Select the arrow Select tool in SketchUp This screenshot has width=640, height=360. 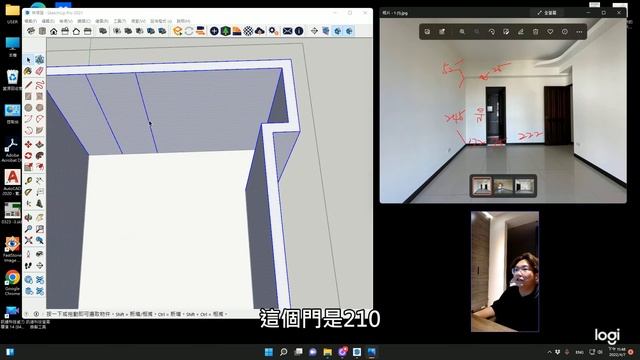(28, 60)
